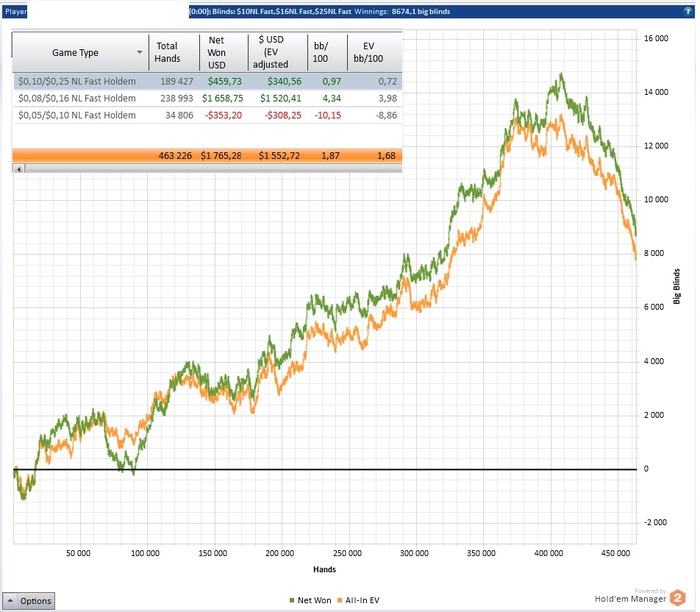The height and width of the screenshot is (612, 700).
Task: Click the 463 226 total hands summary cell
Action: [175, 156]
